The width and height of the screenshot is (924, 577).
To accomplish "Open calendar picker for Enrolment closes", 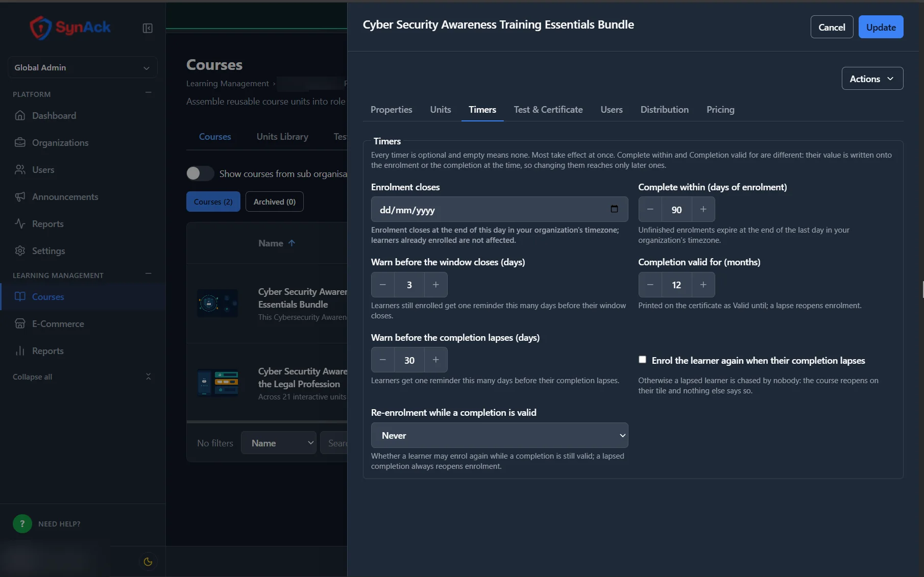I will [x=614, y=209].
